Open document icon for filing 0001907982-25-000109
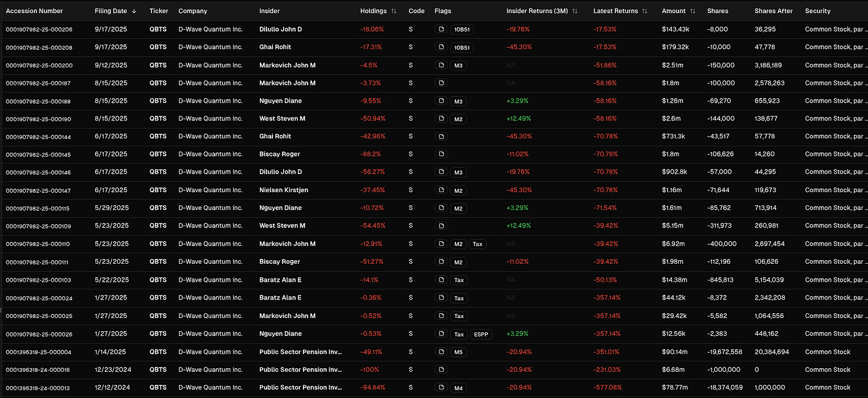Image resolution: width=868 pixels, height=398 pixels. [441, 226]
